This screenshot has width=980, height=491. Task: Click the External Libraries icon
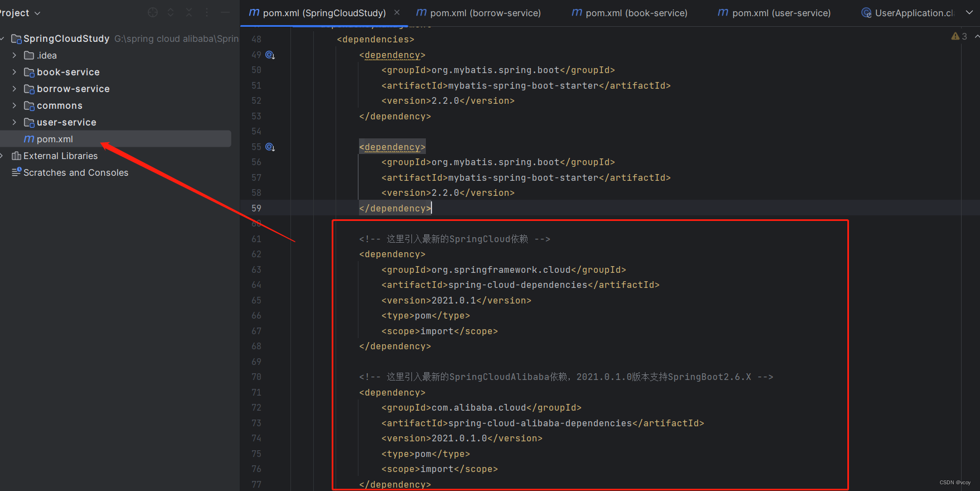[x=17, y=156]
